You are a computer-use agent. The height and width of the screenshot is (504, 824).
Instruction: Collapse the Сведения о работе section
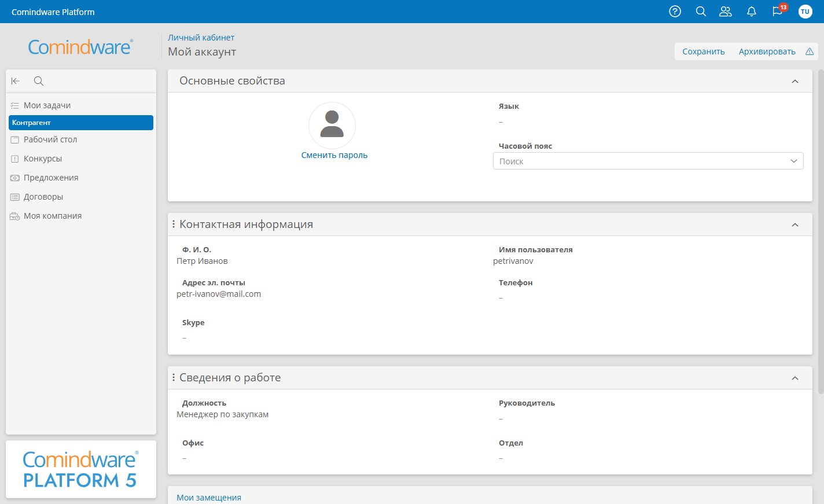[x=795, y=378]
